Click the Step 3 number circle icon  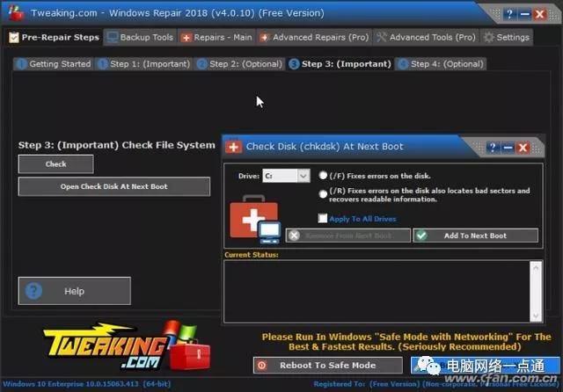294,64
